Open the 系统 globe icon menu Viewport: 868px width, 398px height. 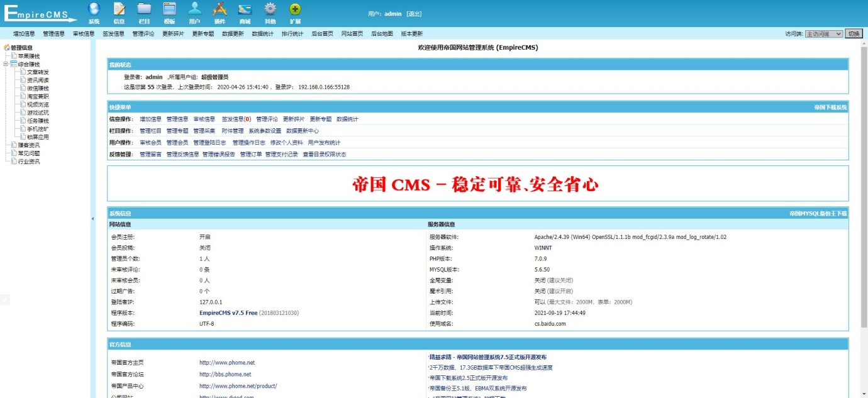(94, 13)
